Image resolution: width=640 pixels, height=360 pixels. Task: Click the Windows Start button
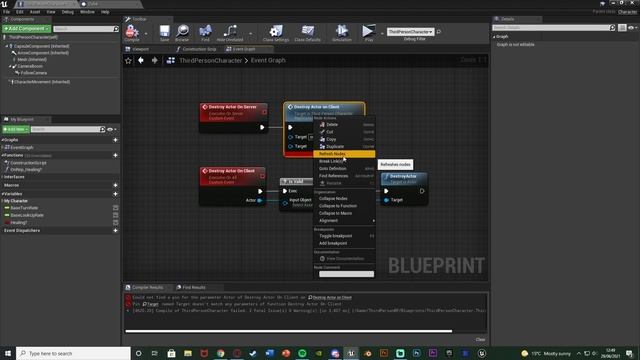click(x=8, y=353)
